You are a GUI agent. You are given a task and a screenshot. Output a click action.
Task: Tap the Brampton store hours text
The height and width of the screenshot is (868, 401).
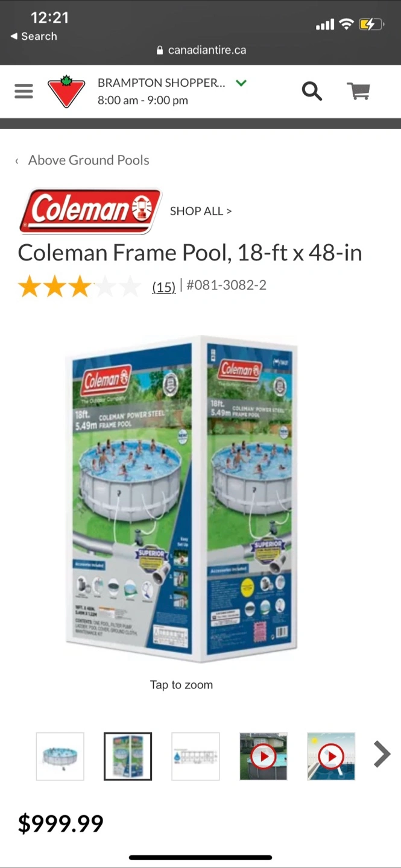pos(143,101)
